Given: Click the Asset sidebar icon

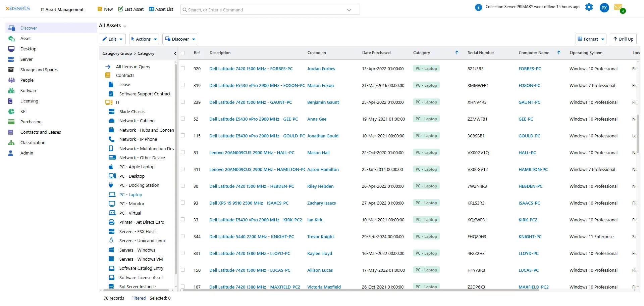Looking at the screenshot, I should (11, 38).
